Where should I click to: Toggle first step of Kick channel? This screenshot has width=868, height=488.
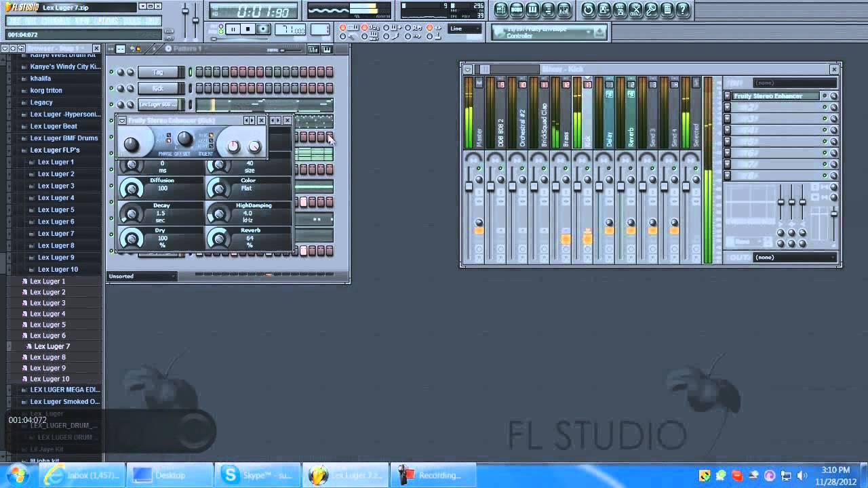click(x=199, y=88)
